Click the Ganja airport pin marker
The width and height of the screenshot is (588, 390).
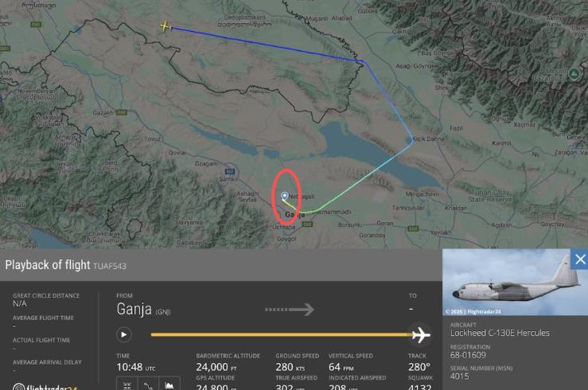[x=285, y=196]
